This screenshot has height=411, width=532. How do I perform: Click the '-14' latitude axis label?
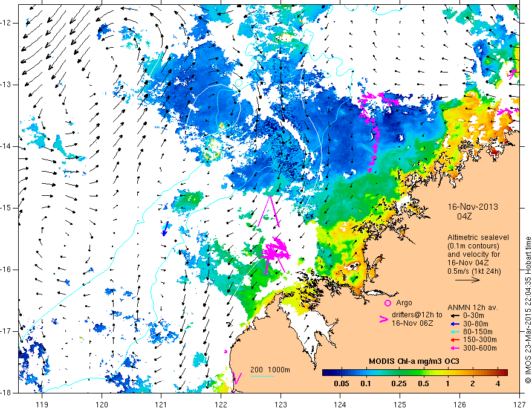click(6, 146)
